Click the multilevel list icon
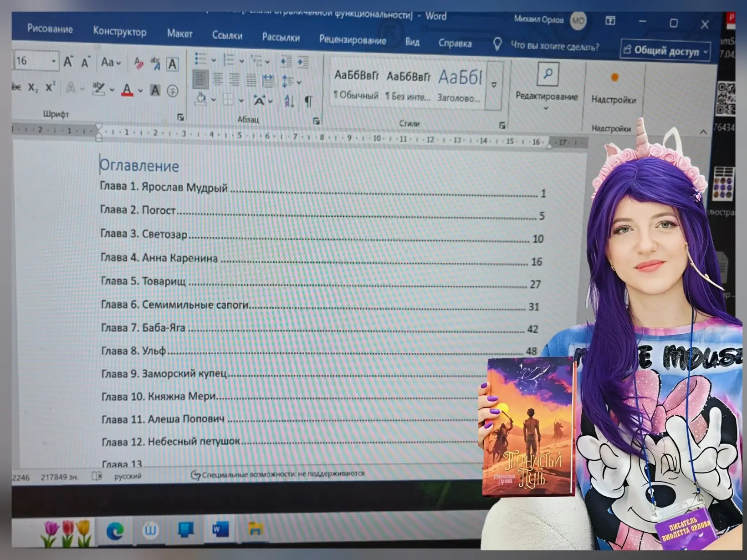This screenshot has height=560, width=747. (257, 61)
